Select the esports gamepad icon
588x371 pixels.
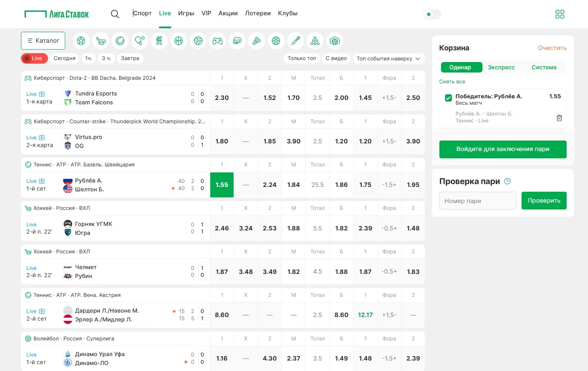[217, 41]
